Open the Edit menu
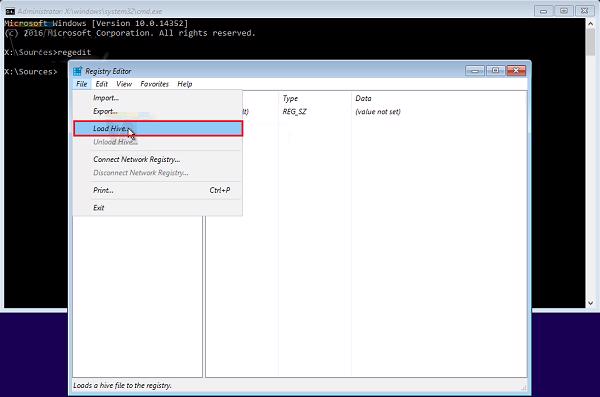 click(101, 84)
